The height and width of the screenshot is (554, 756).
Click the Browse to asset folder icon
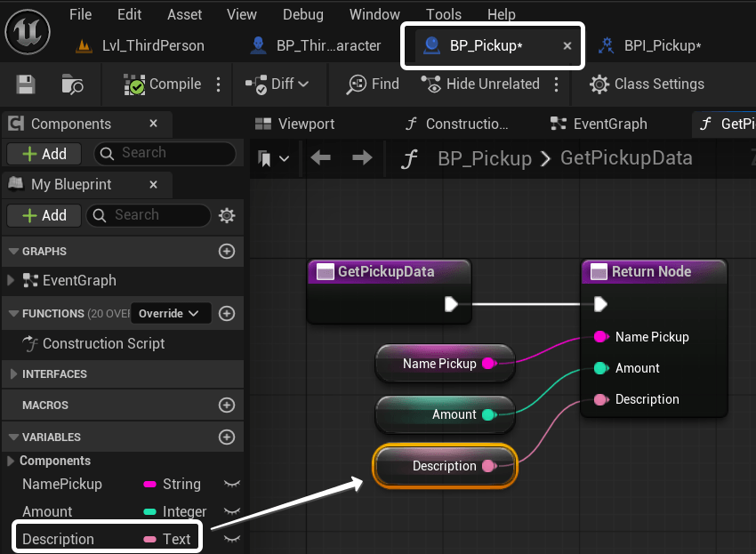tap(72, 84)
